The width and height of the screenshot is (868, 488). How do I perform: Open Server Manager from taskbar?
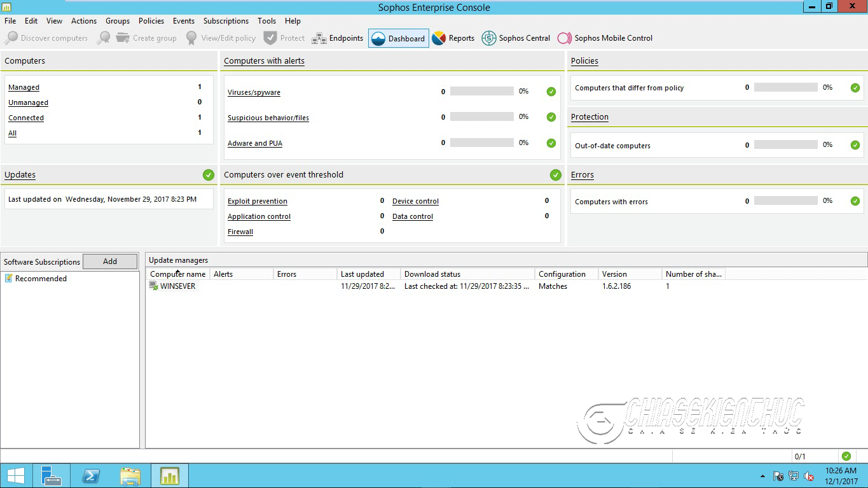(52, 475)
